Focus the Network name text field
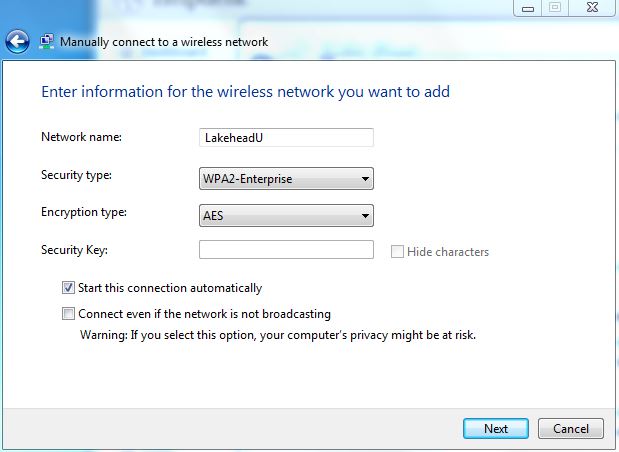Image resolution: width=619 pixels, height=452 pixels. tap(286, 137)
